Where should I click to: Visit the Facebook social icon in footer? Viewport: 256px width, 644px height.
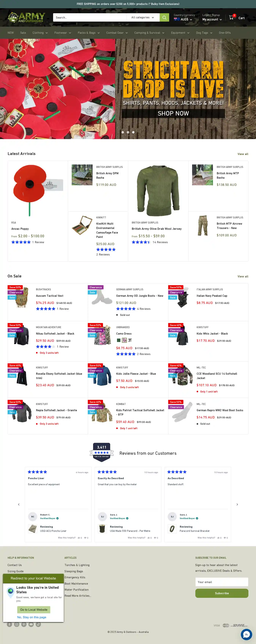[9, 624]
